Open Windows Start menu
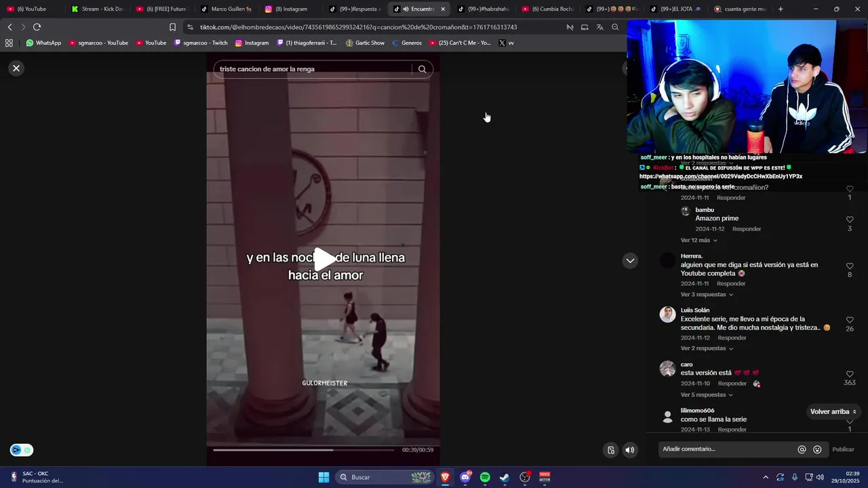The width and height of the screenshot is (868, 488). click(x=323, y=477)
